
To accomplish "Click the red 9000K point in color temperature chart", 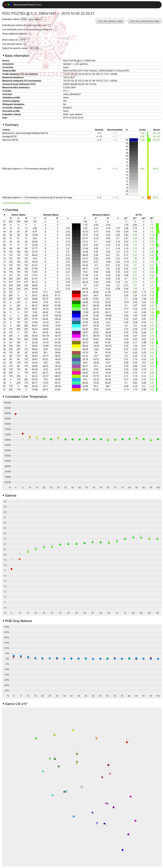I will tap(16, 414).
